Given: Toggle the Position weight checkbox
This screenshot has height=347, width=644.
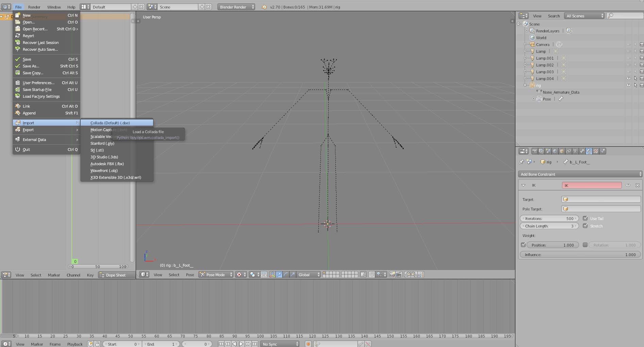Looking at the screenshot, I should pos(523,245).
